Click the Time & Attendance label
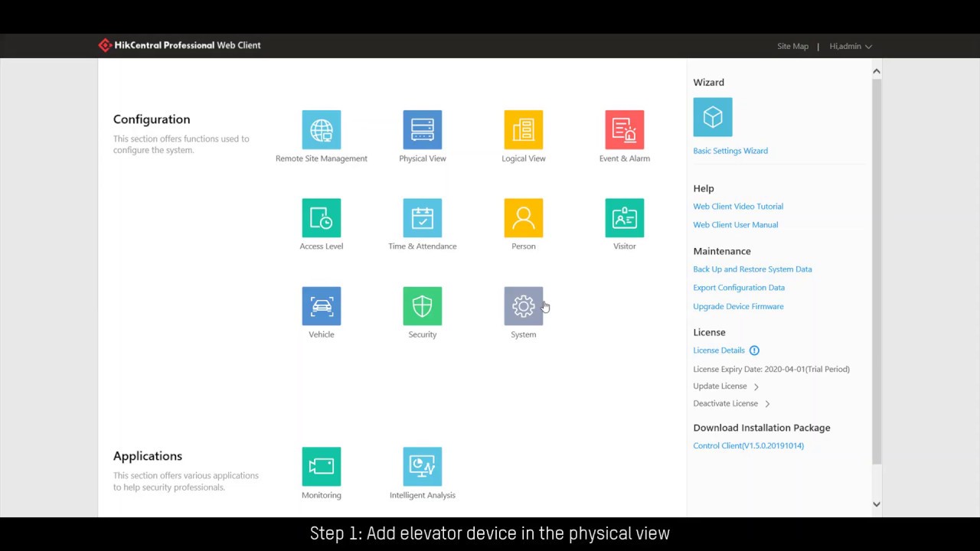The width and height of the screenshot is (980, 551). pyautogui.click(x=423, y=246)
